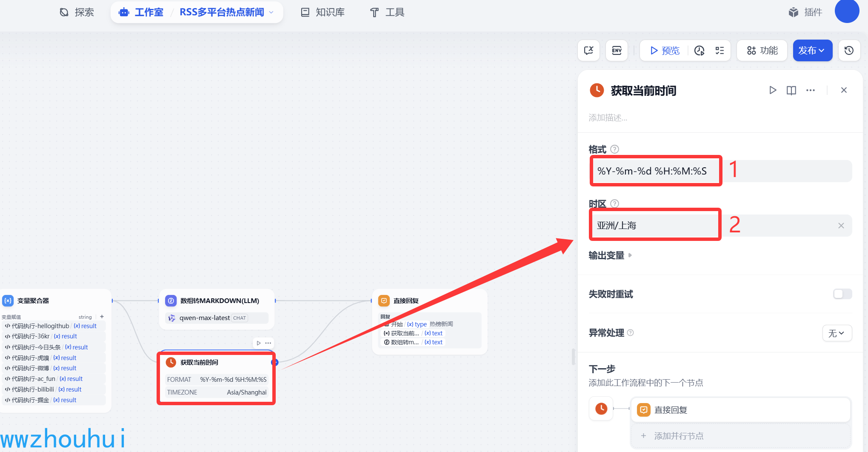Open the ENV environment variables icon
The height and width of the screenshot is (452, 868).
pyautogui.click(x=617, y=51)
